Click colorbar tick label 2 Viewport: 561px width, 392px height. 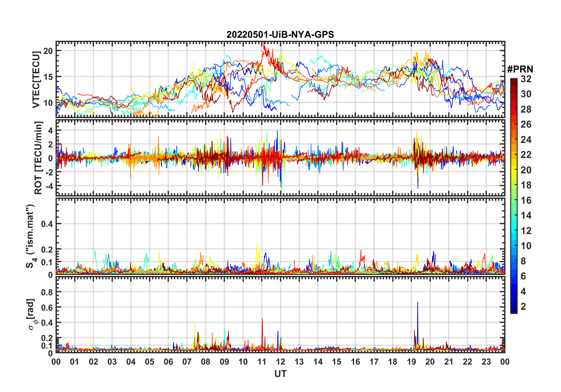[x=523, y=307]
